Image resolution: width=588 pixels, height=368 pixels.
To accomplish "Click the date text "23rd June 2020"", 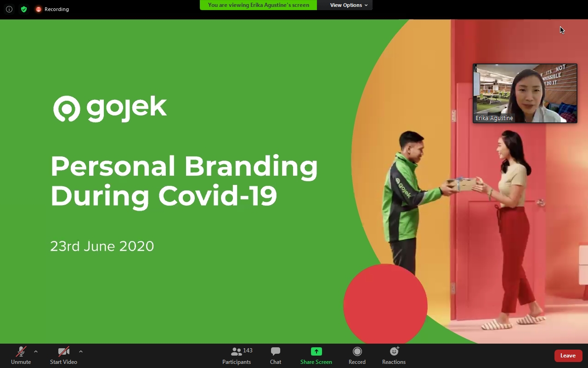I will pyautogui.click(x=102, y=246).
